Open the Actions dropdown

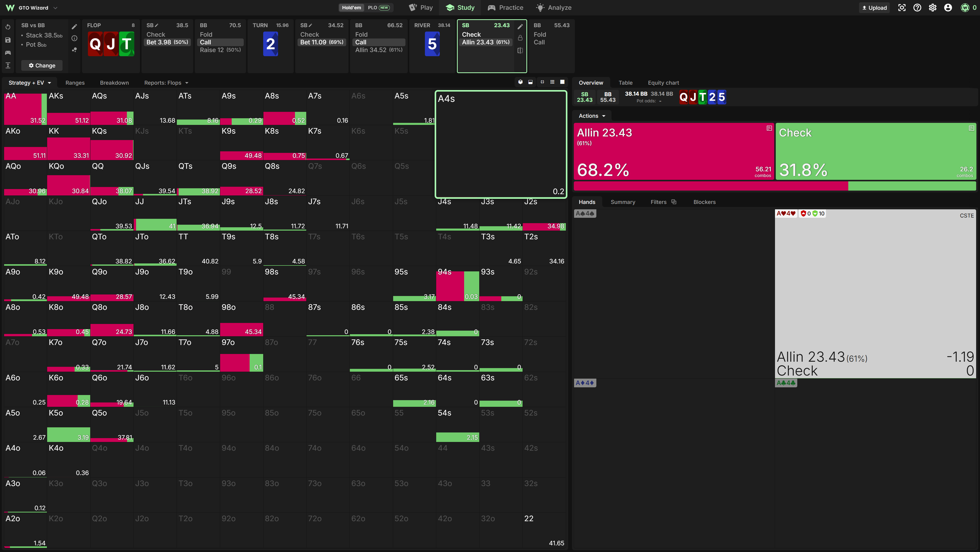pyautogui.click(x=591, y=116)
